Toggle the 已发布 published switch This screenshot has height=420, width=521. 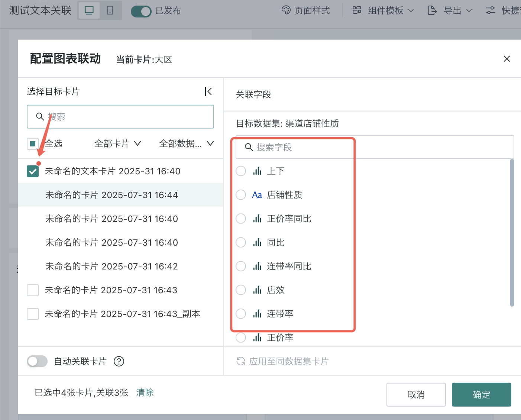coord(141,12)
